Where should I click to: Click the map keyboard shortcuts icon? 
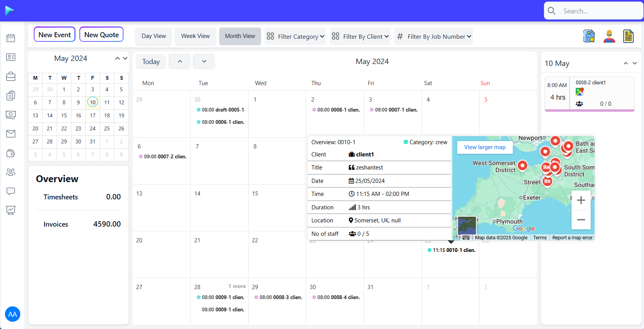pyautogui.click(x=466, y=237)
